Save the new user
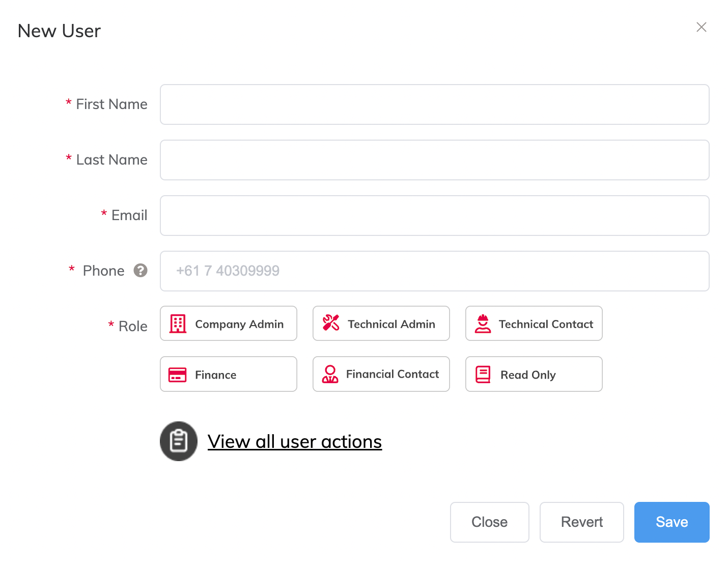Screen dimensions: 728x561 pos(671,522)
